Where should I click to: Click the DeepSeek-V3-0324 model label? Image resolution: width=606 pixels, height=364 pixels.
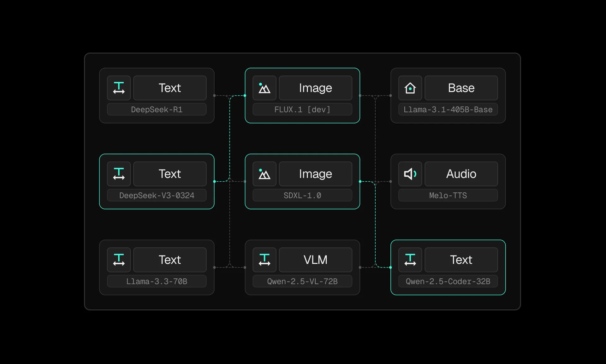157,196
